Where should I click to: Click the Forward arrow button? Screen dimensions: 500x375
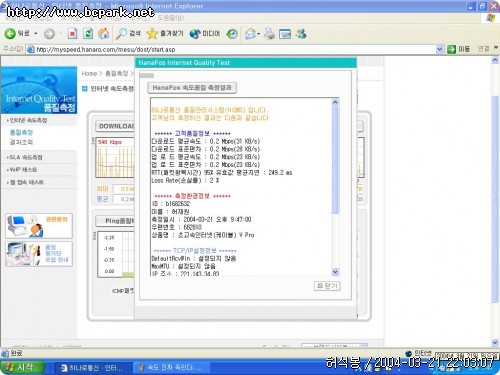(x=49, y=34)
